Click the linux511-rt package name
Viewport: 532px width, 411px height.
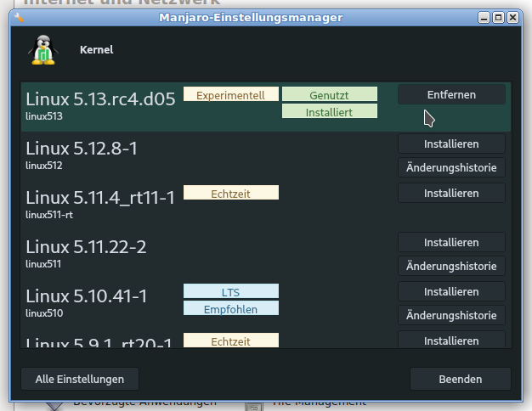[x=49, y=215]
